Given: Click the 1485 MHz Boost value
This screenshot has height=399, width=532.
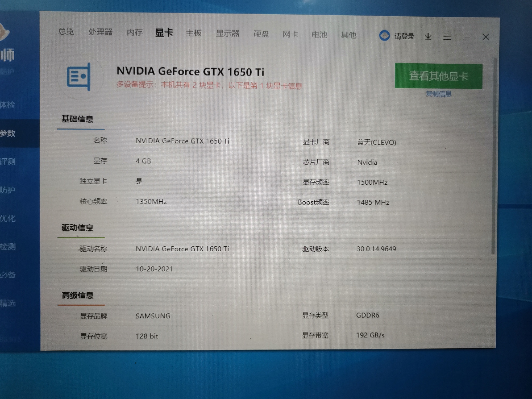Looking at the screenshot, I should pyautogui.click(x=373, y=202).
